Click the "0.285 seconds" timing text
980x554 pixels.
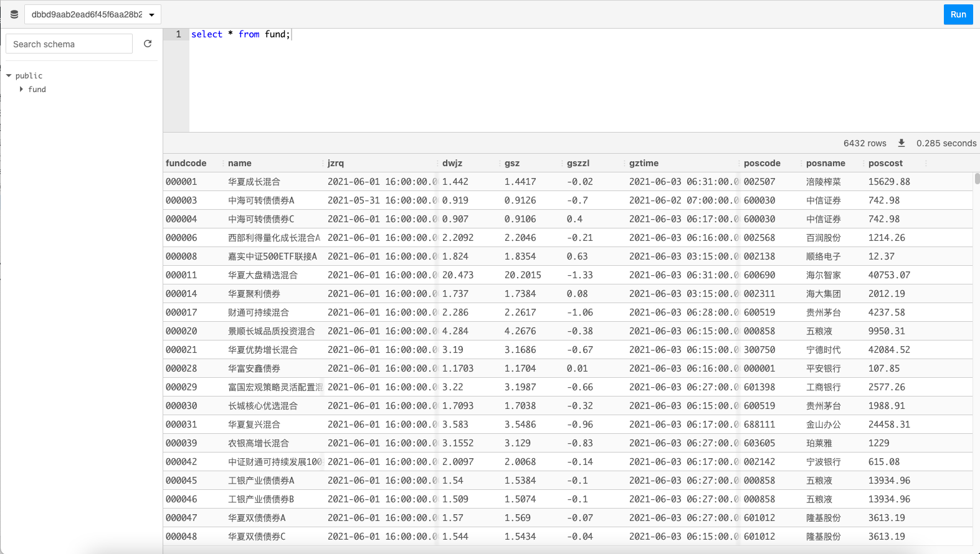point(946,143)
